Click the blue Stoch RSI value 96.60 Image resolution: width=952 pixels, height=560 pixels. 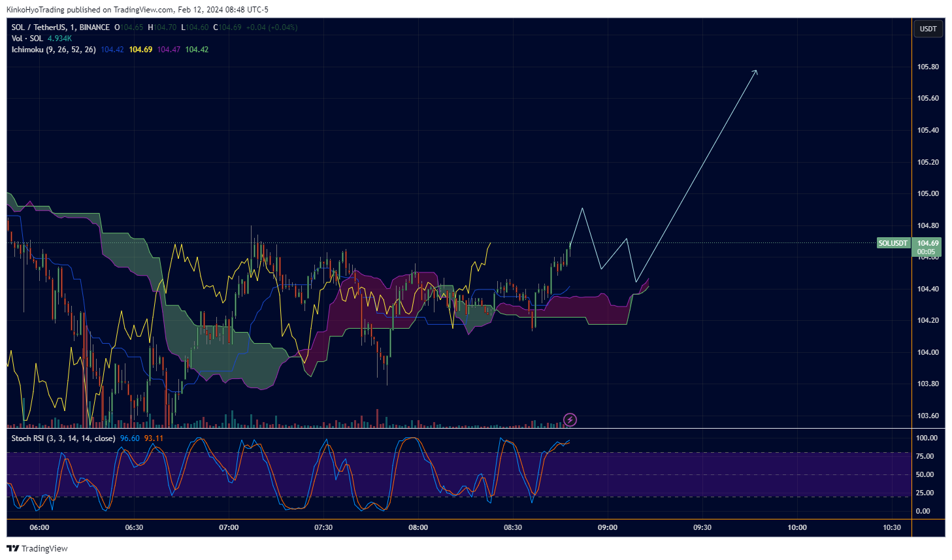click(x=130, y=438)
